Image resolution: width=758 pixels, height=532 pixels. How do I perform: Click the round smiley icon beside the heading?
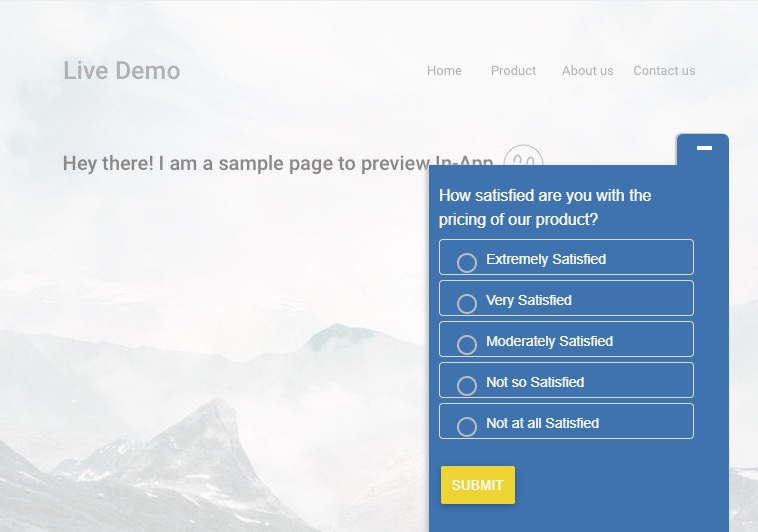coord(523,158)
